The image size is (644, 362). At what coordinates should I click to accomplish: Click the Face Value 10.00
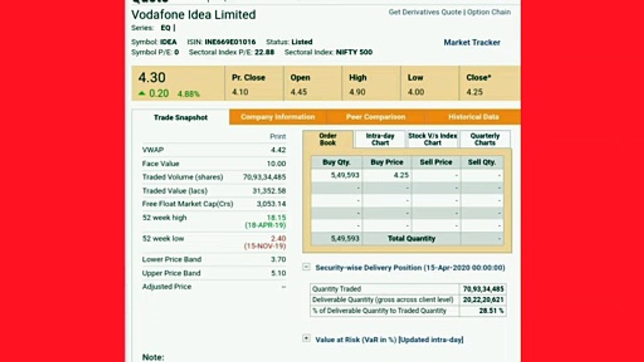point(276,163)
